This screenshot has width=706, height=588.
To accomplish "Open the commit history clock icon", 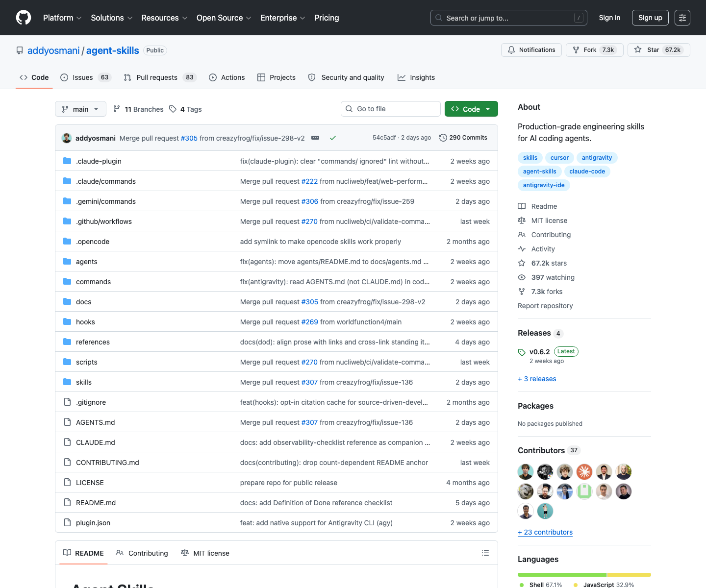I will [443, 138].
